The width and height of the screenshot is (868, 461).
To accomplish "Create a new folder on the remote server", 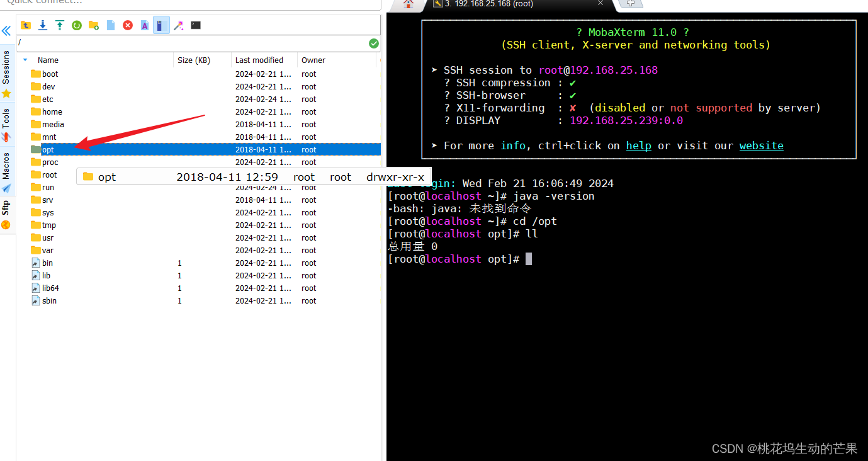I will click(x=94, y=25).
